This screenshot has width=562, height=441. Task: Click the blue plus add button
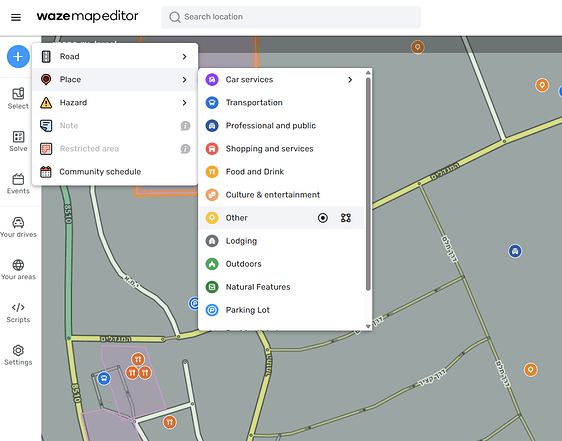pyautogui.click(x=18, y=57)
